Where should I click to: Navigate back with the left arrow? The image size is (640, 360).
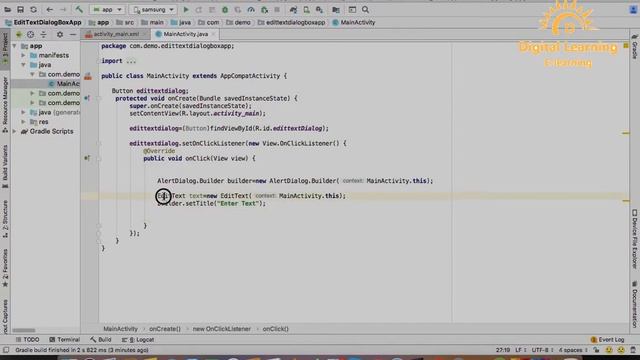(50, 9)
